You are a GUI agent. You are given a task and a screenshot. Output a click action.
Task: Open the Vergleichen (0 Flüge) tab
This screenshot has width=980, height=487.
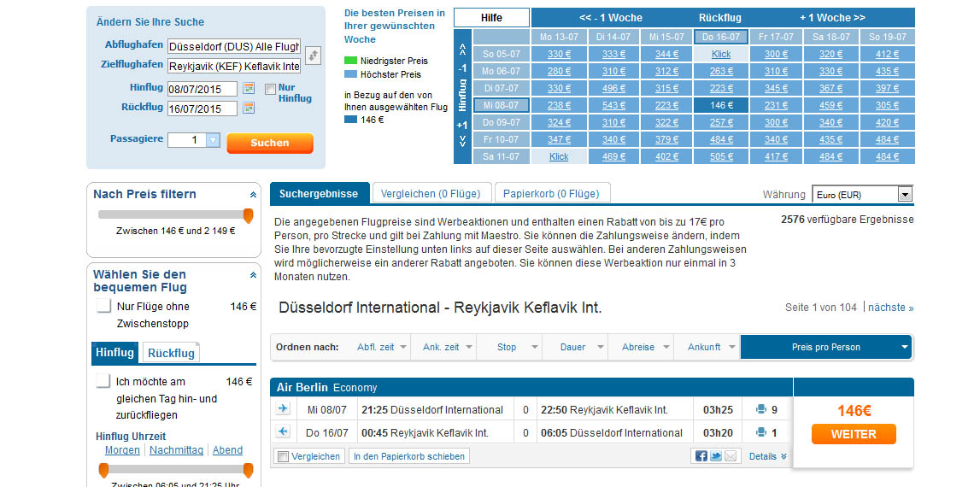point(431,194)
